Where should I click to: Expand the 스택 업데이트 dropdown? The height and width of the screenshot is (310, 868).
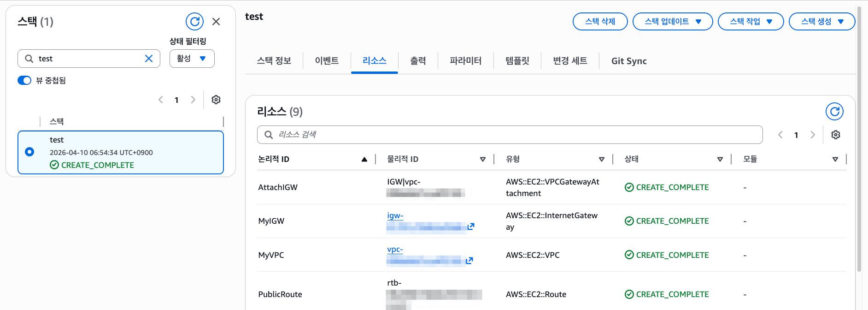pos(672,22)
